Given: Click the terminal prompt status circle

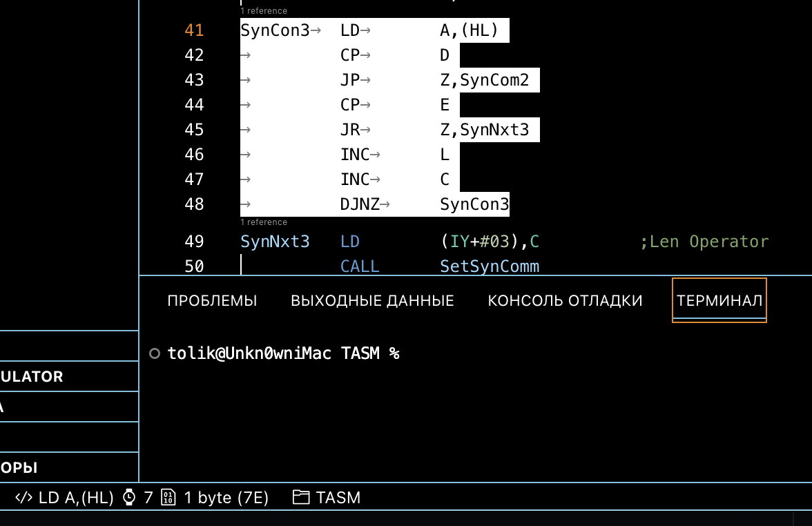Looking at the screenshot, I should click(155, 353).
